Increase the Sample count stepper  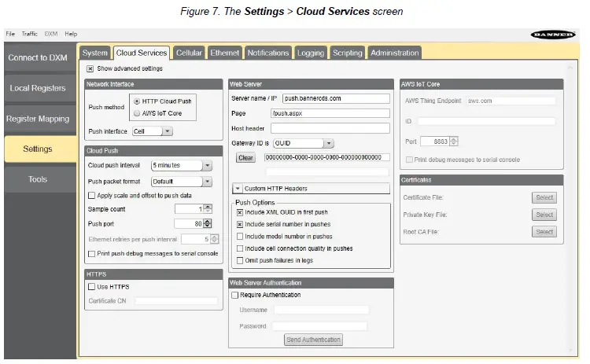click(x=208, y=206)
